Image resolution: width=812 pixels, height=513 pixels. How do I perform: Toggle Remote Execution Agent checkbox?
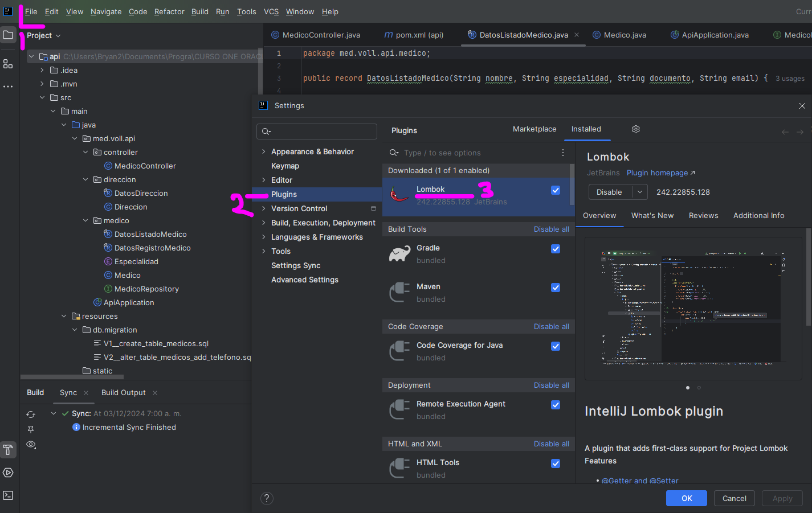coord(556,405)
